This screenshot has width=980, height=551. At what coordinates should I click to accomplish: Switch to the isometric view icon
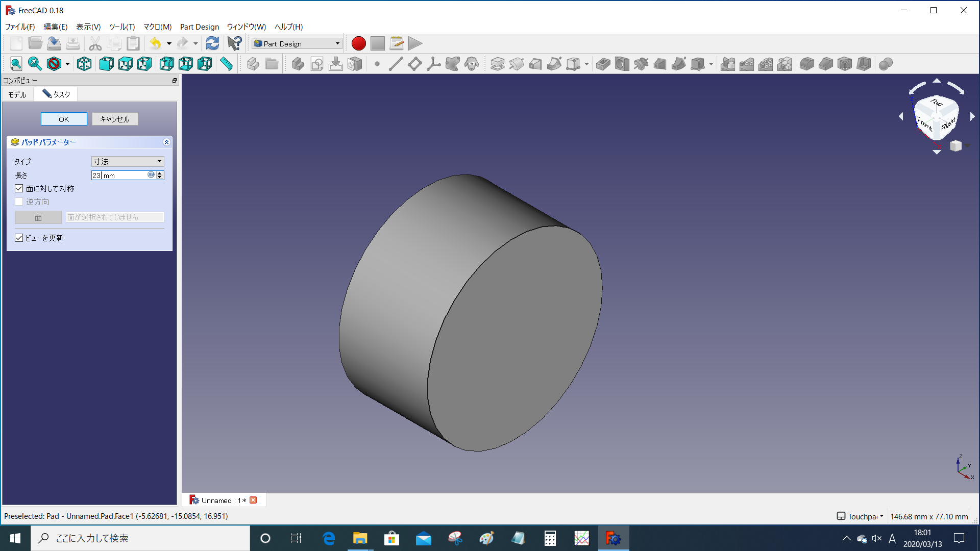pyautogui.click(x=84, y=64)
